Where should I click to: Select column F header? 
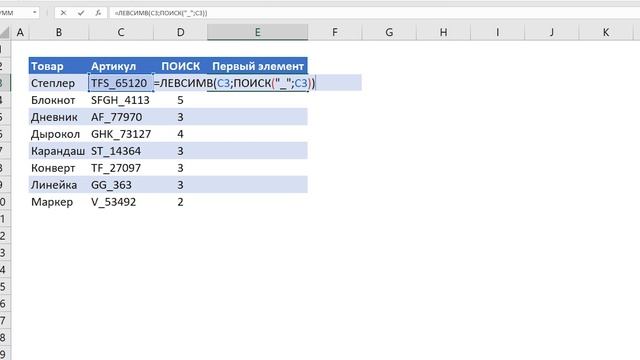[x=335, y=32]
